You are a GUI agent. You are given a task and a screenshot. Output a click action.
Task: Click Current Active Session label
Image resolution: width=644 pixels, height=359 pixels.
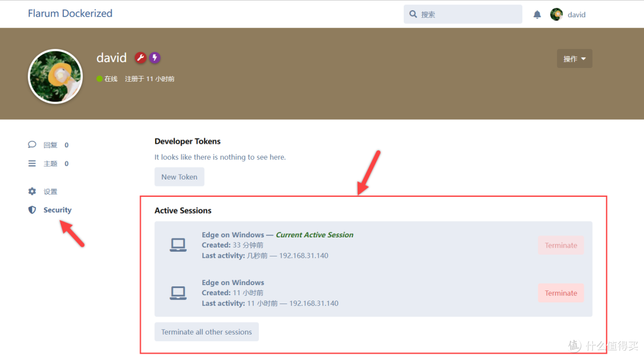coord(315,234)
